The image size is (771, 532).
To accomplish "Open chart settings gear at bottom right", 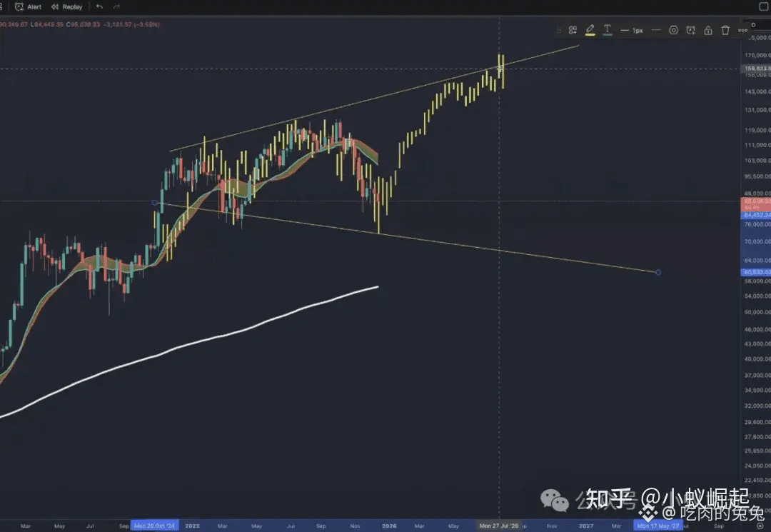I will pyautogui.click(x=760, y=526).
